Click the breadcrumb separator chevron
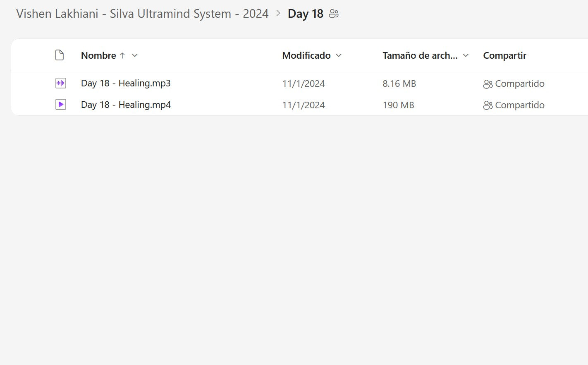The height and width of the screenshot is (365, 588). (278, 14)
